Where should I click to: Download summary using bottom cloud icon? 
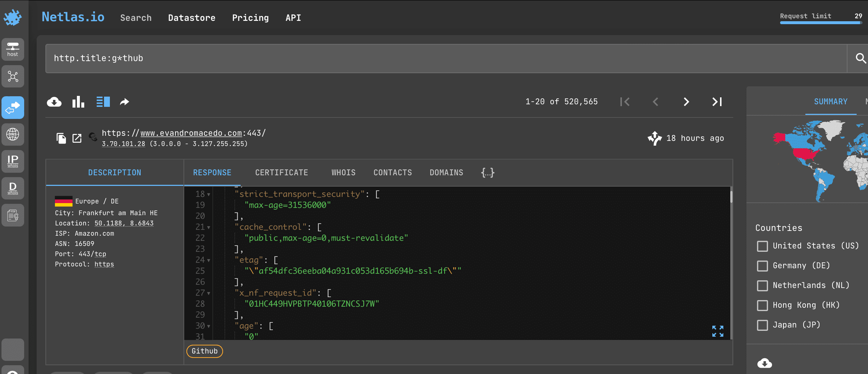pos(765,363)
